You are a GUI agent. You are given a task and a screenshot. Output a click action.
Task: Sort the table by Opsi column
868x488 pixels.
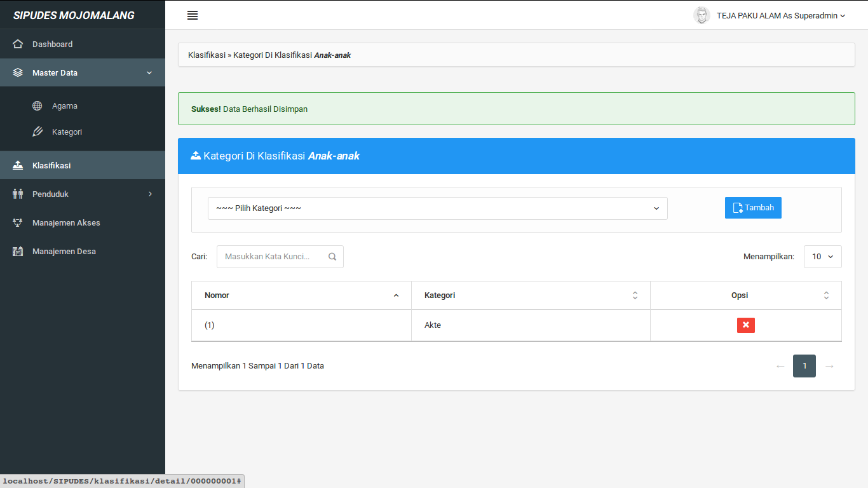click(746, 295)
